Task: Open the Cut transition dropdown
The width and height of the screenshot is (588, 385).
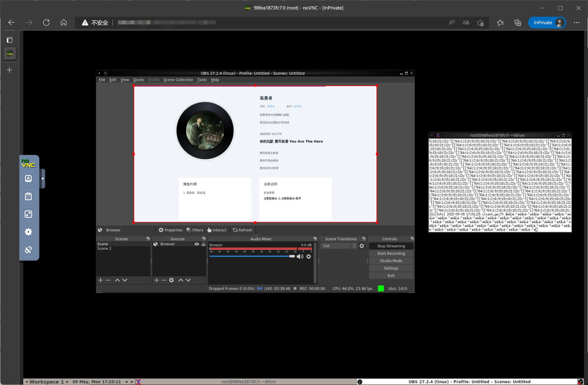Action: (x=339, y=246)
